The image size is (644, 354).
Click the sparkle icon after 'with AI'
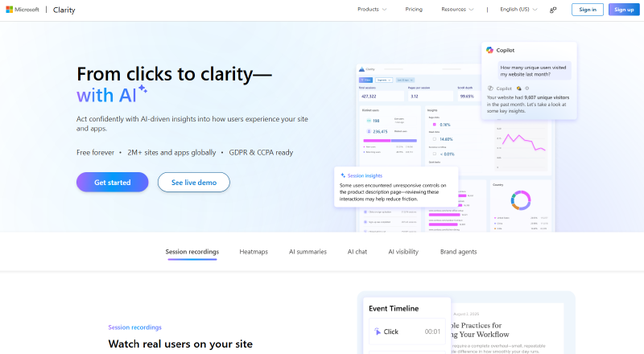pyautogui.click(x=142, y=88)
